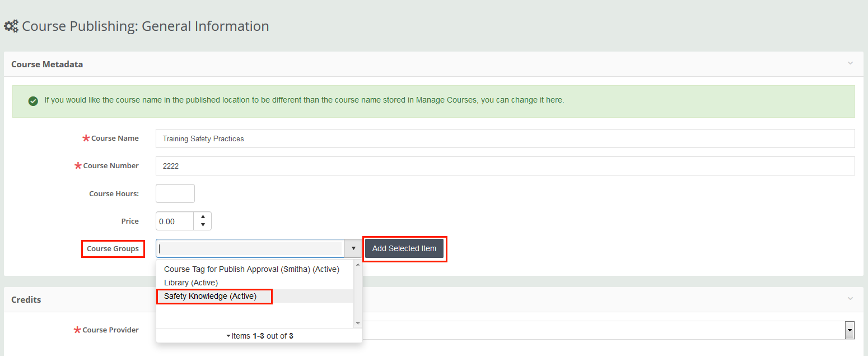Image resolution: width=868 pixels, height=356 pixels.
Task: Click the dropdown list scroll-down arrow
Action: [x=358, y=323]
